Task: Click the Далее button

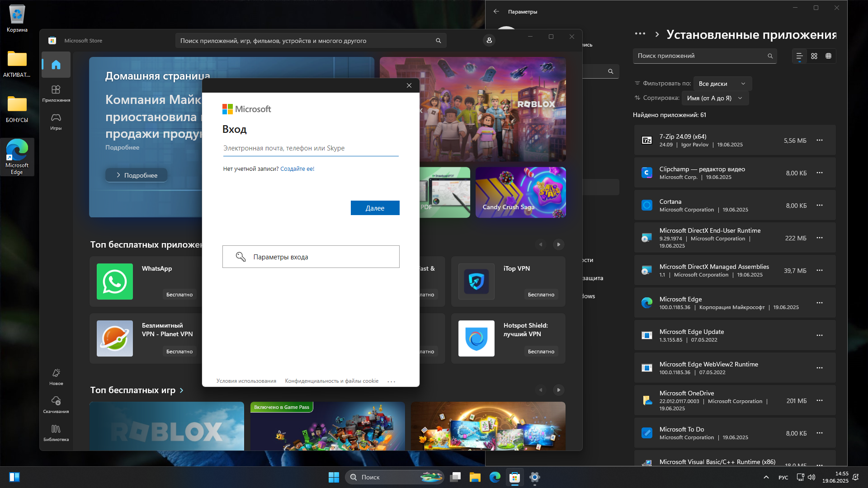Action: (x=375, y=208)
